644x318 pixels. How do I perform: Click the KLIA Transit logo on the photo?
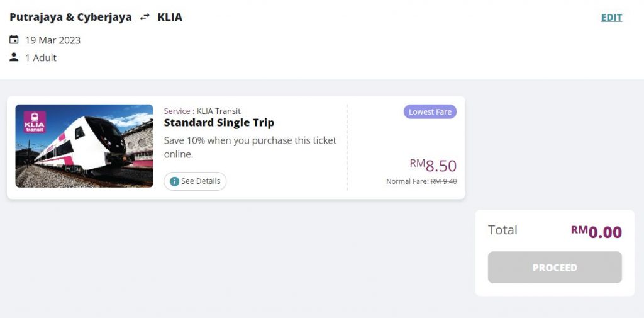tap(35, 122)
